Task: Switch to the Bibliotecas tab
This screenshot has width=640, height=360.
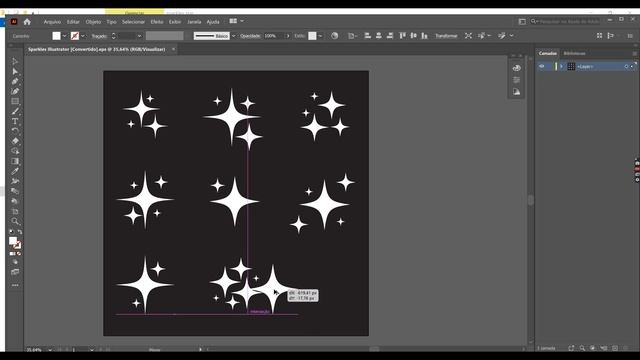Action: [x=574, y=53]
